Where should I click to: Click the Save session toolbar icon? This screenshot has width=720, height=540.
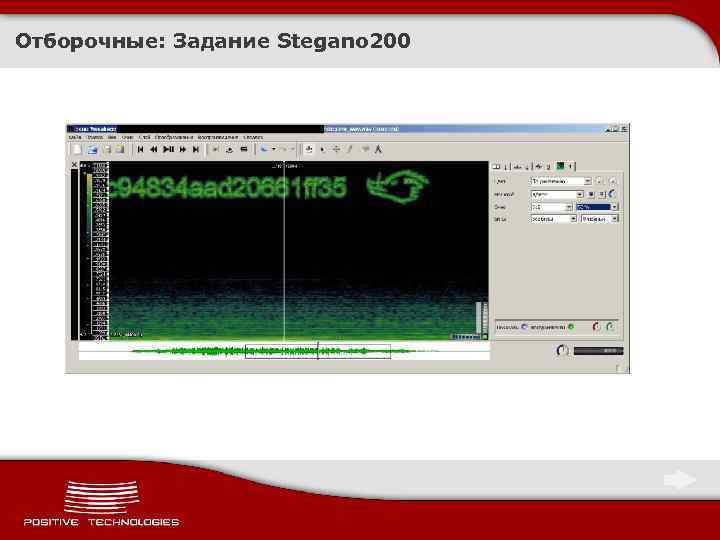click(x=107, y=150)
